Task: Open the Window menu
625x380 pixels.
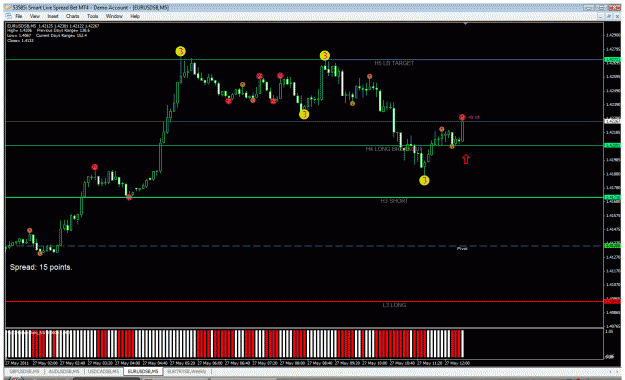Action: coord(114,16)
